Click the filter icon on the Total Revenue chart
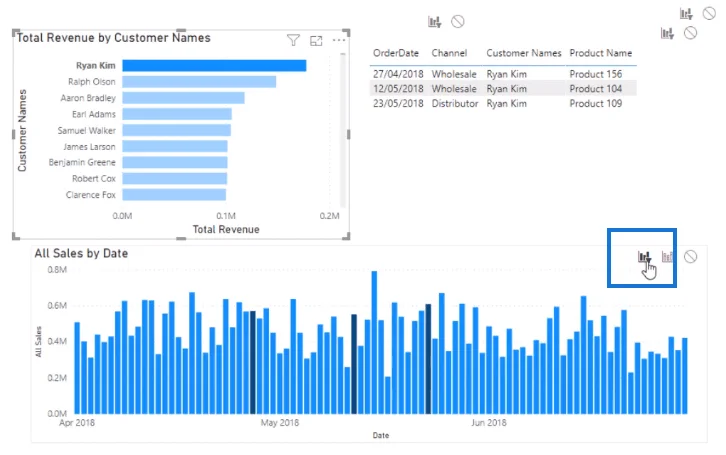Image resolution: width=726 pixels, height=455 pixels. pyautogui.click(x=293, y=40)
